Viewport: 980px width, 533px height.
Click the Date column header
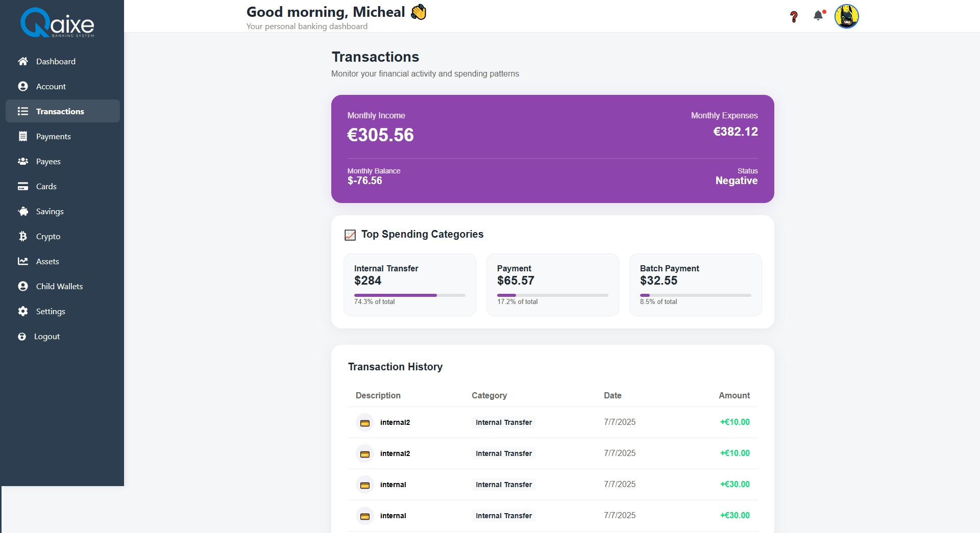pos(612,395)
